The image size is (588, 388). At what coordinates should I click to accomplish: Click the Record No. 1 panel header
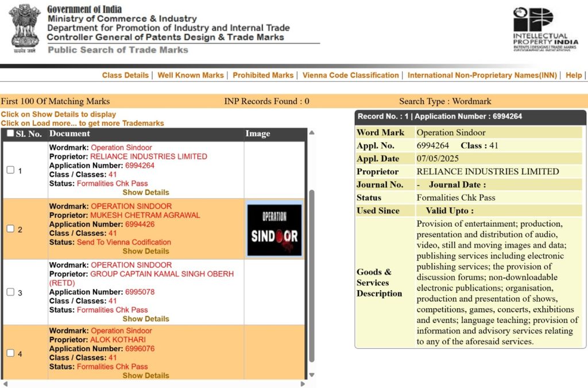point(470,117)
